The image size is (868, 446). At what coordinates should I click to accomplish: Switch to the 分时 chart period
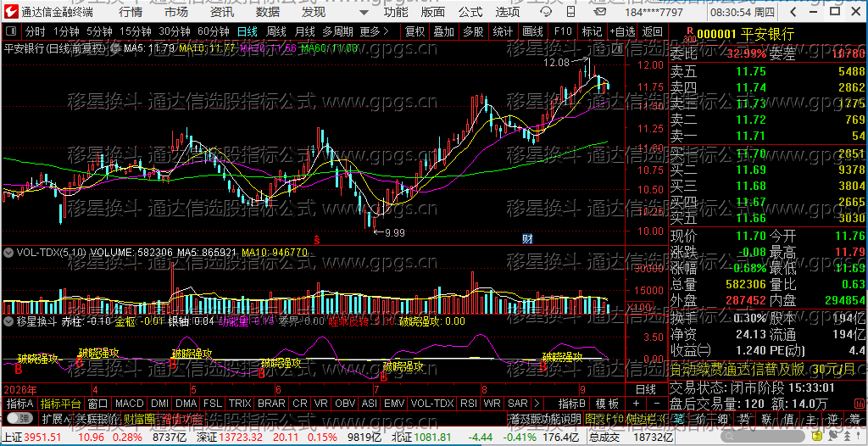(x=36, y=31)
